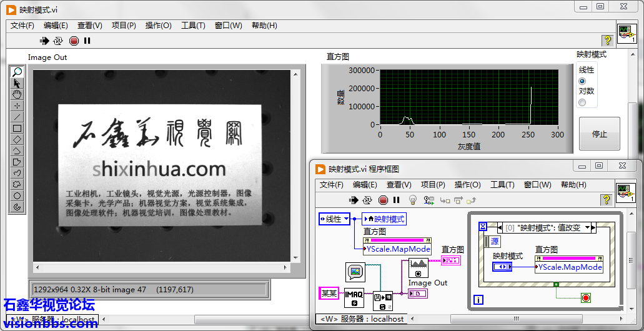Open the 工具(T) menu in front panel
This screenshot has width=644, height=331.
click(x=193, y=26)
